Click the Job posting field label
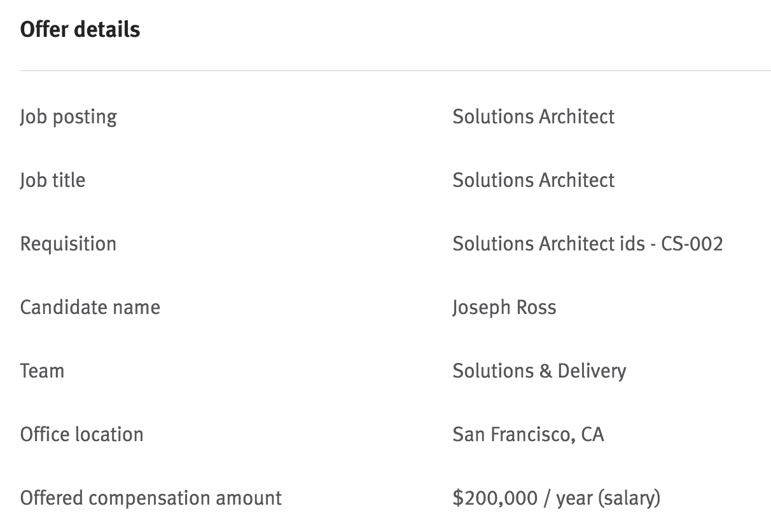Image resolution: width=771 pixels, height=532 pixels. [69, 117]
